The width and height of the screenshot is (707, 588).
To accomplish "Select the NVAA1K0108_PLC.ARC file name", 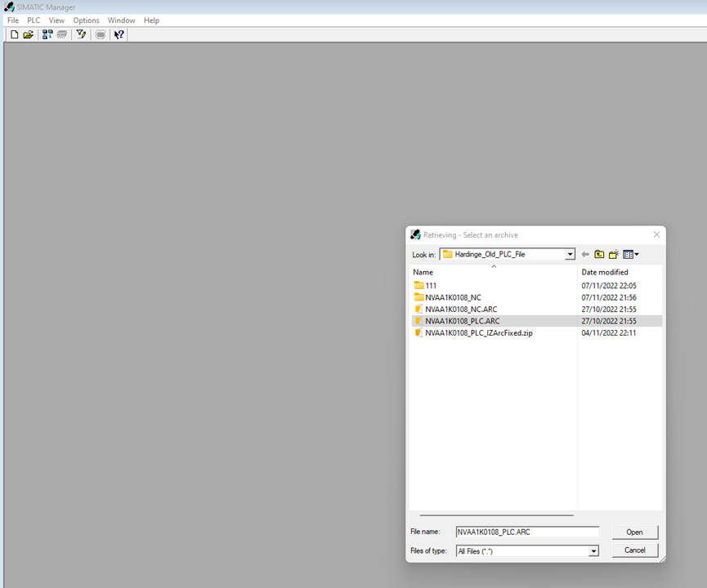I will click(463, 321).
